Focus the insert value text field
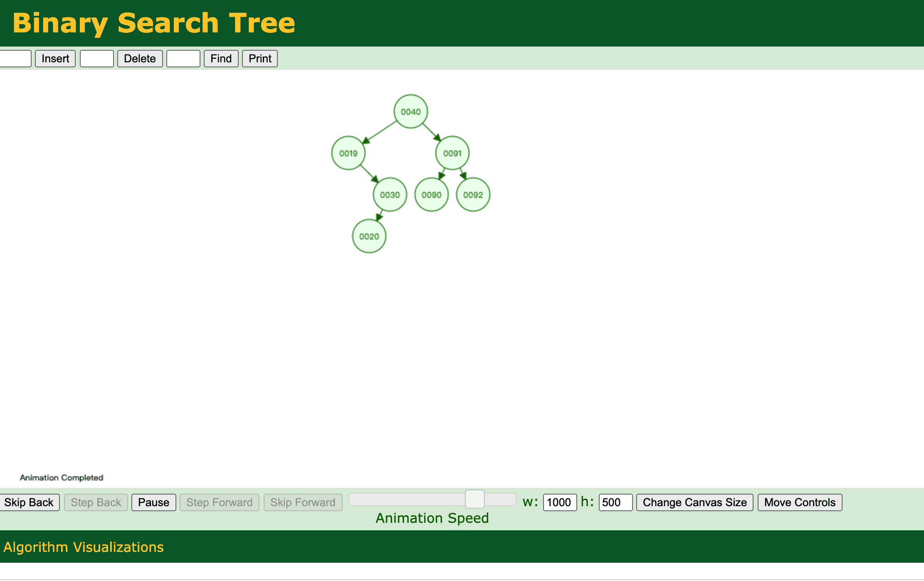 coord(15,59)
